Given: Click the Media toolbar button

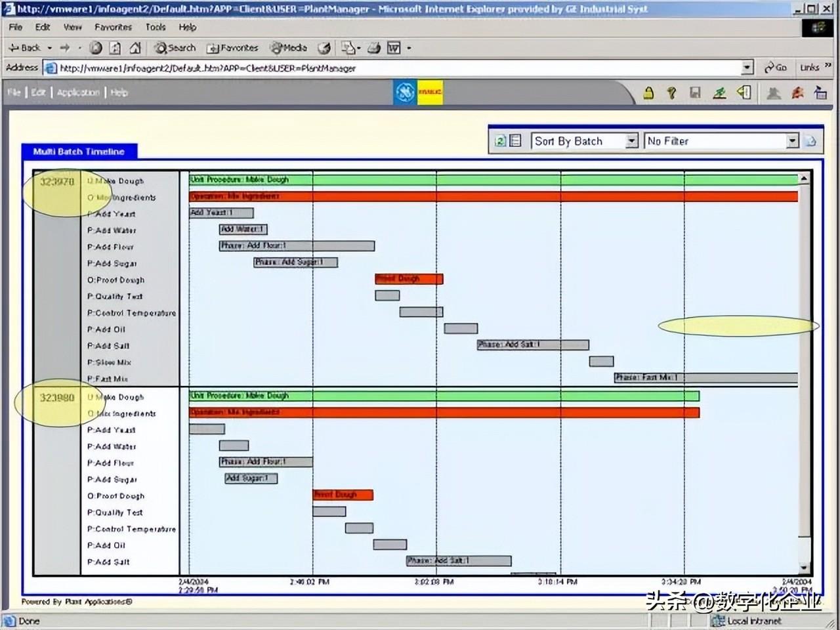Looking at the screenshot, I should point(289,48).
